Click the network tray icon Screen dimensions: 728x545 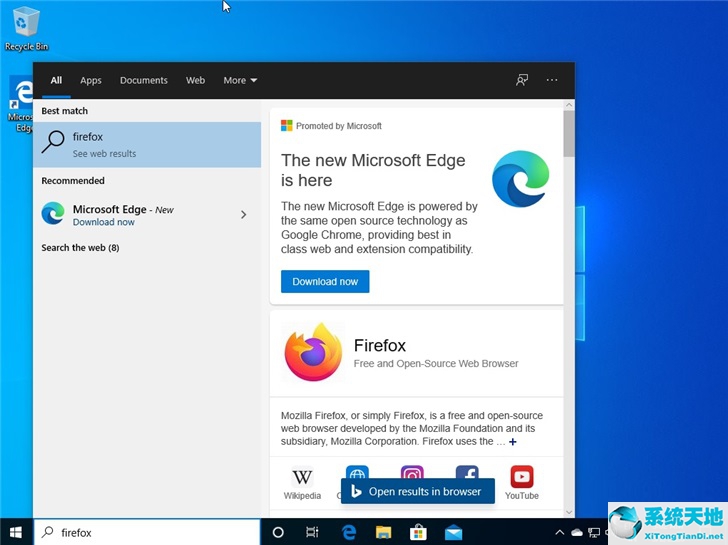point(594,532)
